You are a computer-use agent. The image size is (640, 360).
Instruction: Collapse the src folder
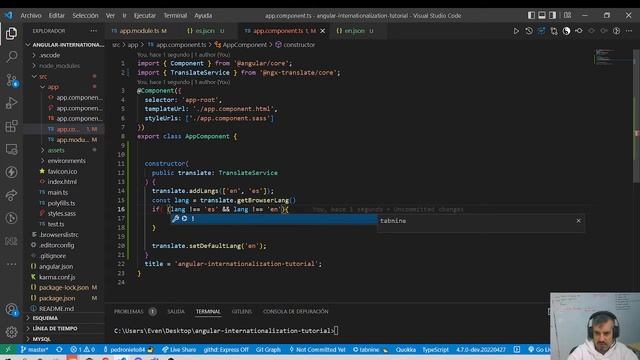64,76
